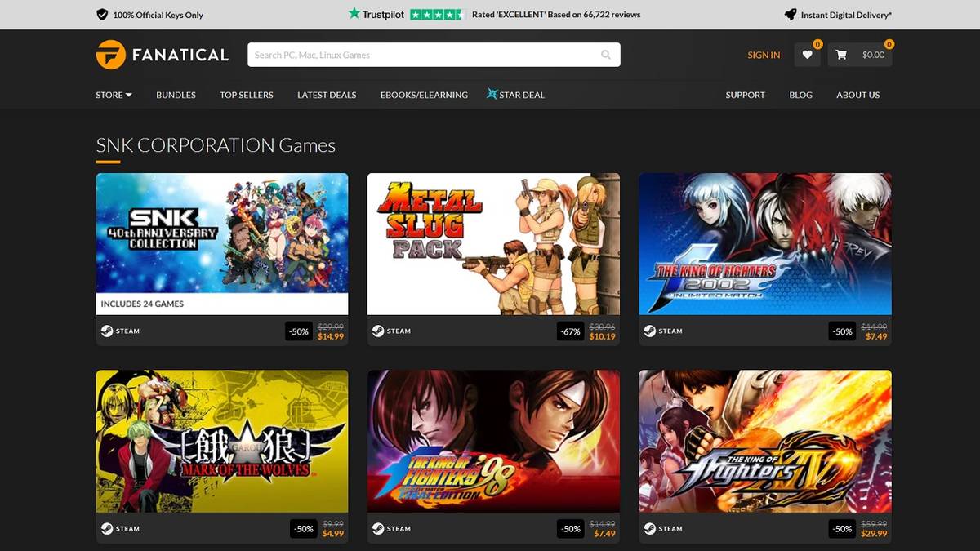Click the -50% badge on King of Fighters XIV
The width and height of the screenshot is (980, 551).
point(842,528)
